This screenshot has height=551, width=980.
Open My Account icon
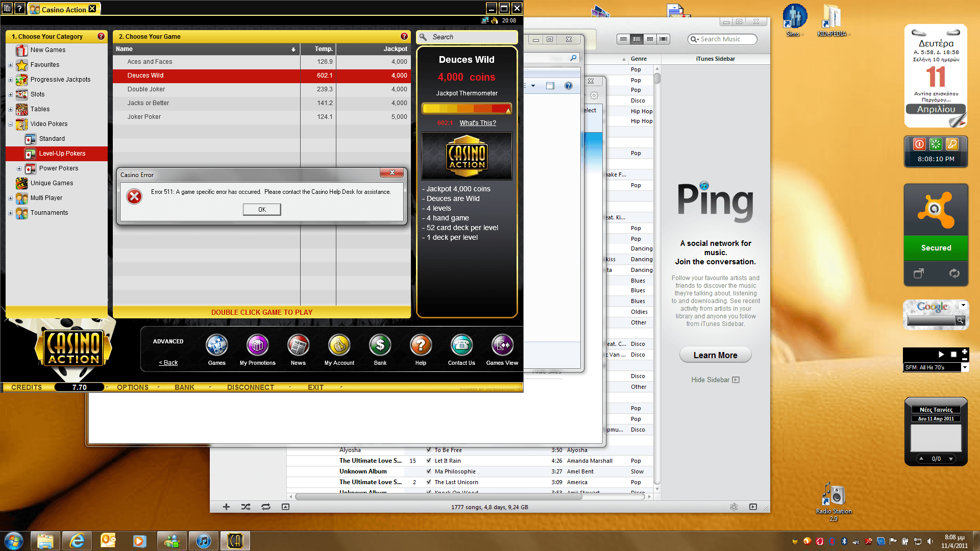pos(339,345)
